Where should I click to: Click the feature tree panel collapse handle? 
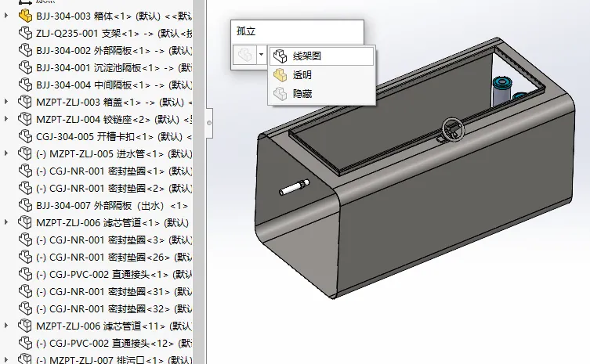pyautogui.click(x=208, y=123)
